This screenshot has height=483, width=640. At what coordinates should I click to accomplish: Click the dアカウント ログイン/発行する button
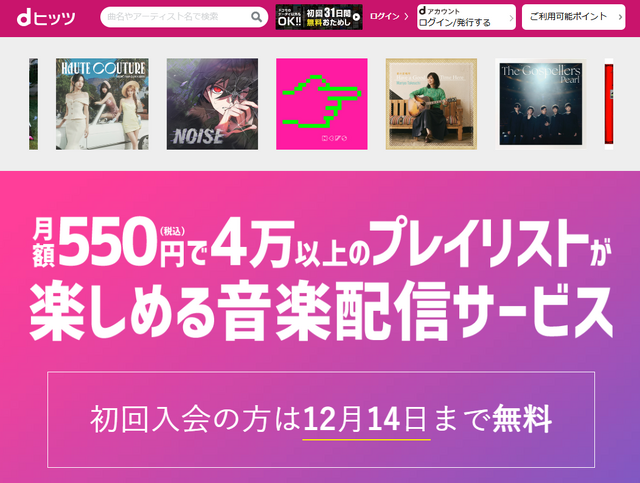(x=466, y=17)
